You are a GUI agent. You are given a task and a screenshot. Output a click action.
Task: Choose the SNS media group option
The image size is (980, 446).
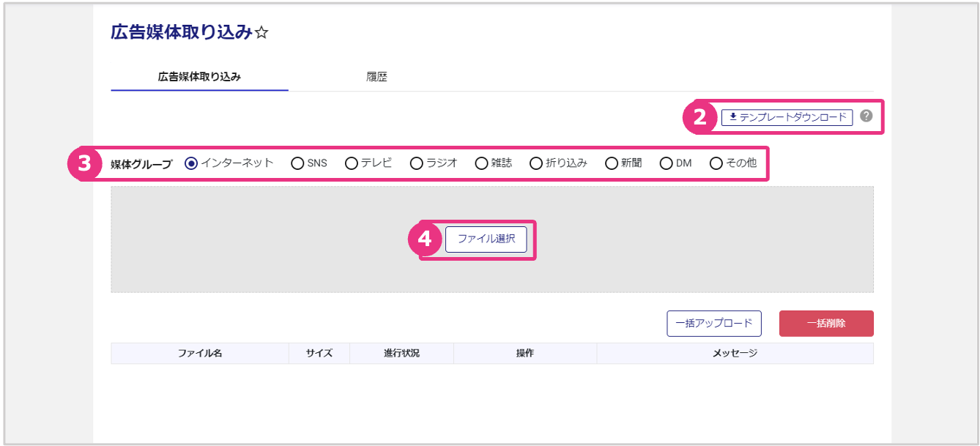pyautogui.click(x=297, y=163)
